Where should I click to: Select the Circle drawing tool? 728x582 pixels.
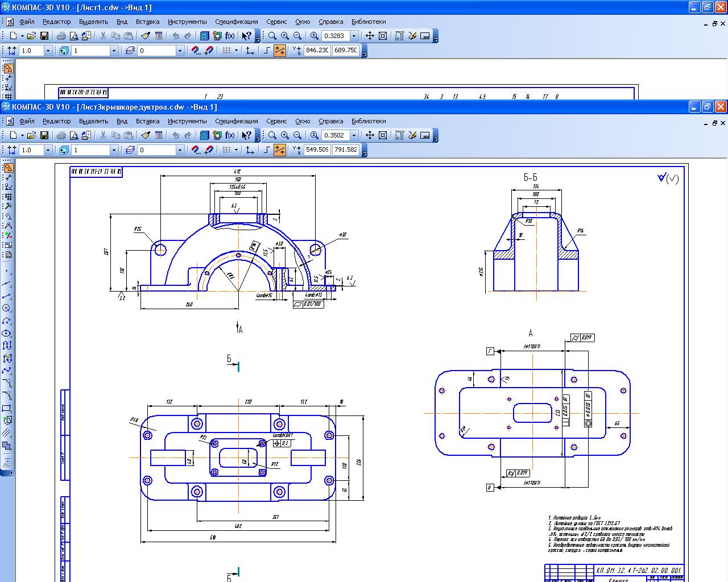[x=7, y=308]
